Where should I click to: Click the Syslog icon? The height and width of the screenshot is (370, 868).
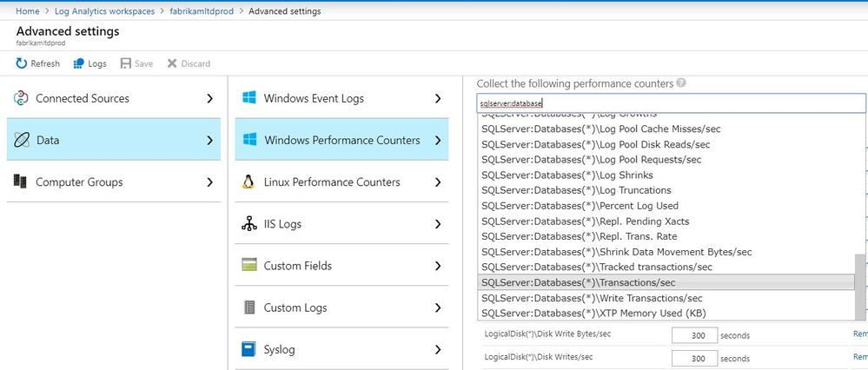click(248, 349)
